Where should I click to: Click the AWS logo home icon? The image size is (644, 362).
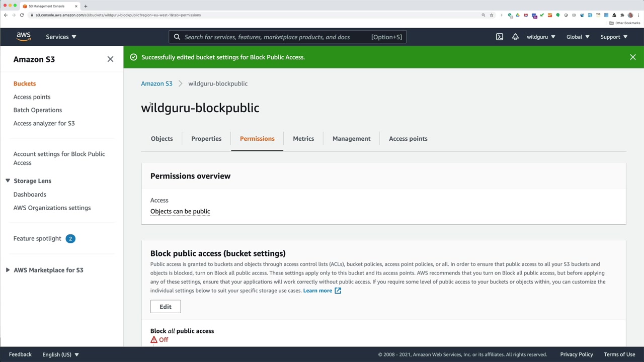[23, 37]
